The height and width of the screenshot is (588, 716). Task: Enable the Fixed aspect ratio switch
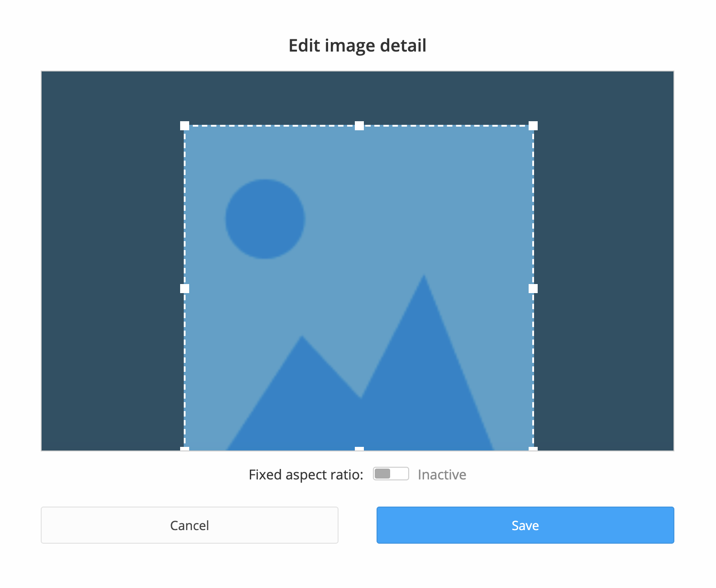click(391, 474)
